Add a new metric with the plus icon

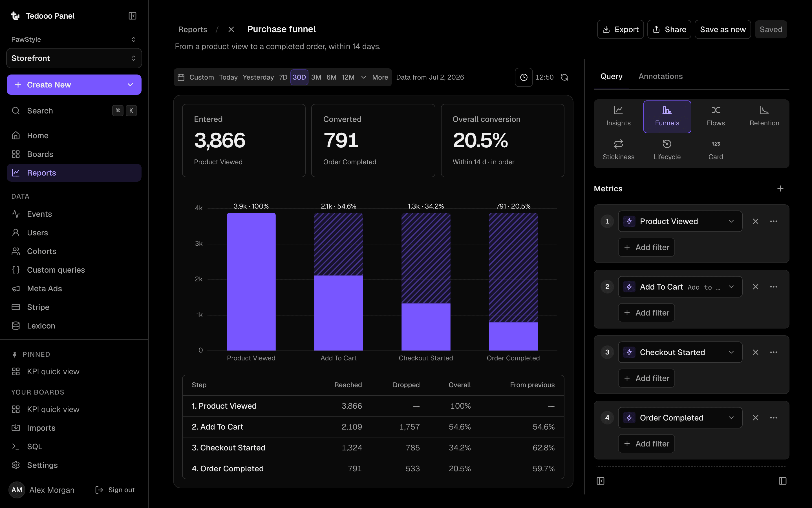pyautogui.click(x=780, y=189)
